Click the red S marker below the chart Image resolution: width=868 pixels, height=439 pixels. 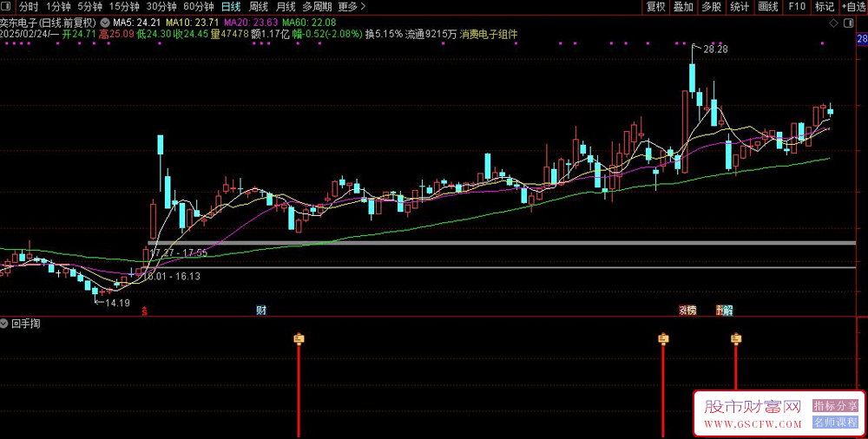tap(145, 311)
